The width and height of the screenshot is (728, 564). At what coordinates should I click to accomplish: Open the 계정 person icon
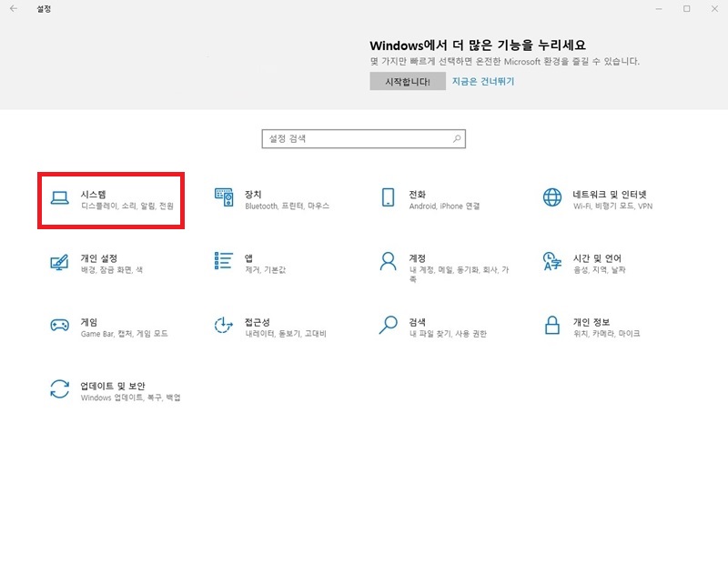point(389,261)
